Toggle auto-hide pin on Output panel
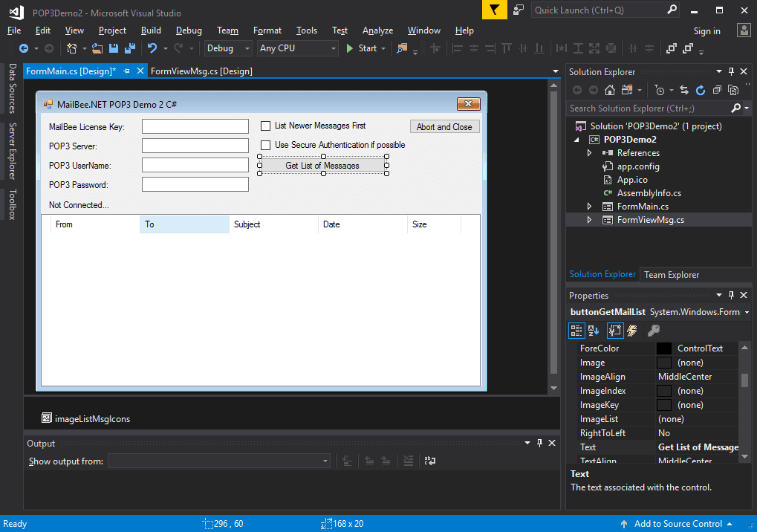The width and height of the screenshot is (757, 532). (540, 443)
